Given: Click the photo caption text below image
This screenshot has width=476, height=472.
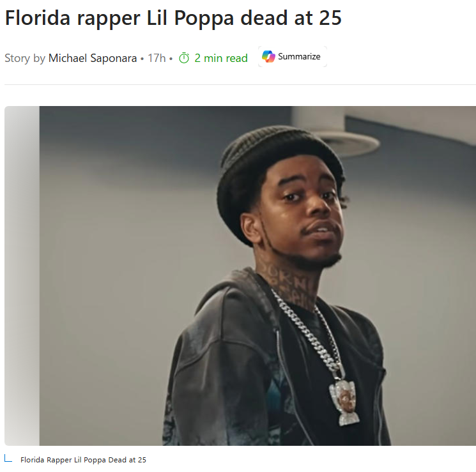Looking at the screenshot, I should click(83, 460).
